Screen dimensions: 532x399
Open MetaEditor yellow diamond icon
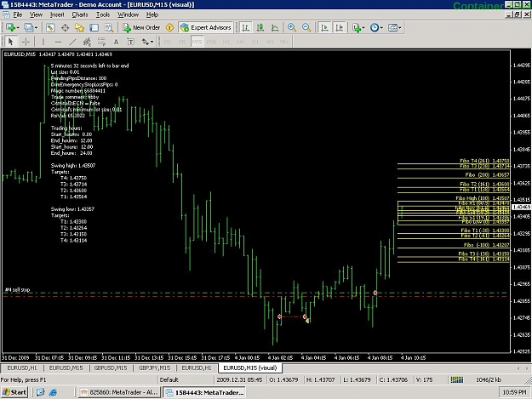coord(169,27)
